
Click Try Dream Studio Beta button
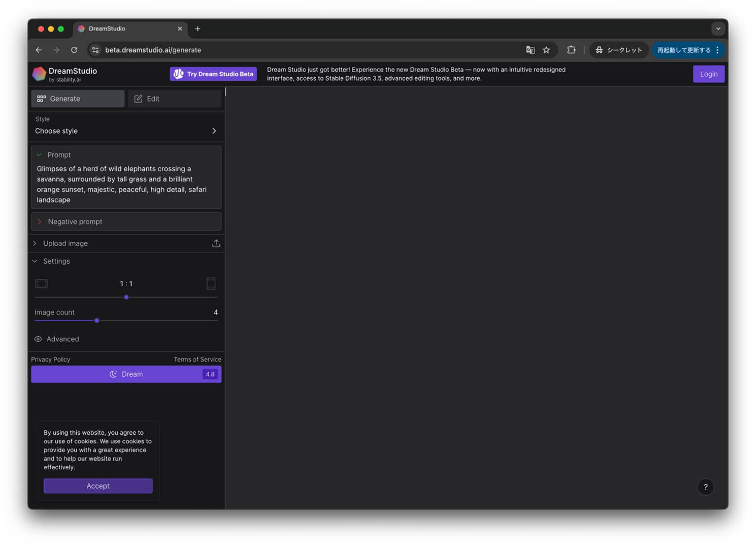(213, 74)
